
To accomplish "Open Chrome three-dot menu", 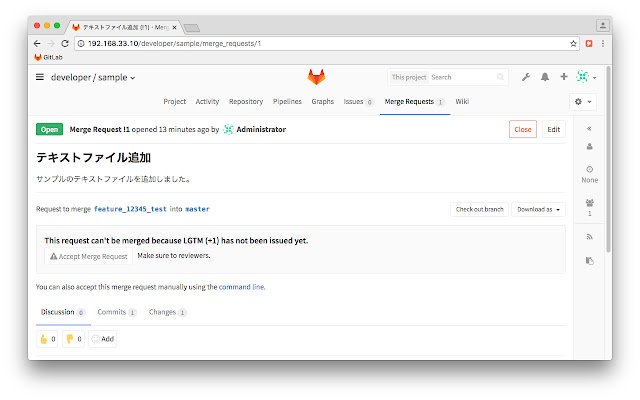I will [x=603, y=43].
